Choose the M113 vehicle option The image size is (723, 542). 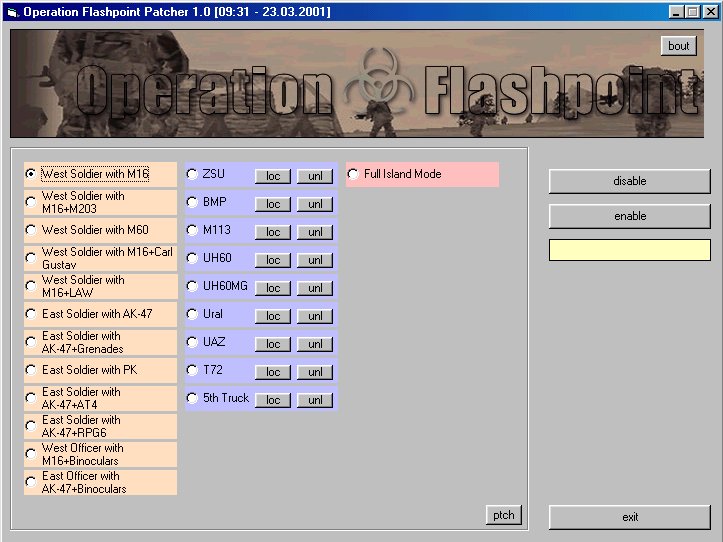coord(192,230)
